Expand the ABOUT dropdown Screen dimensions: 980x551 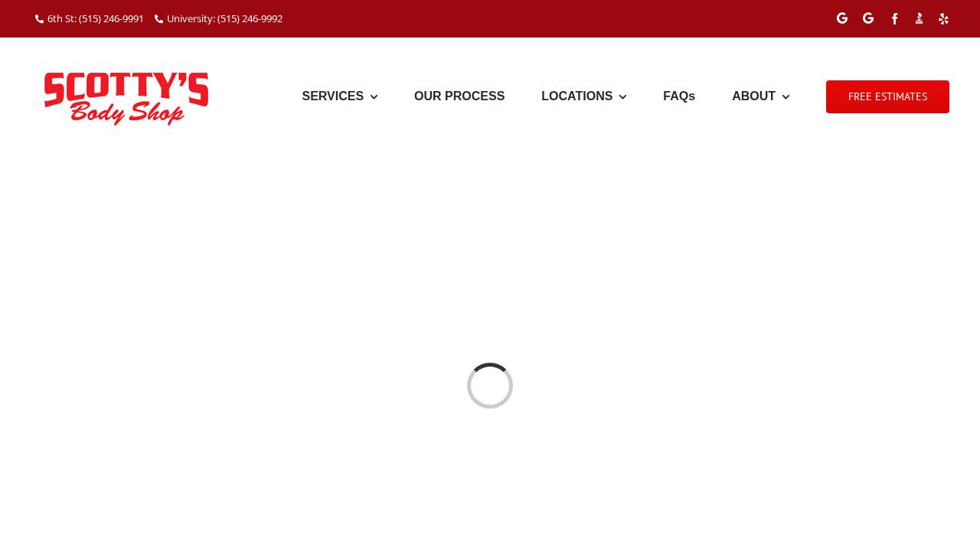pos(753,96)
